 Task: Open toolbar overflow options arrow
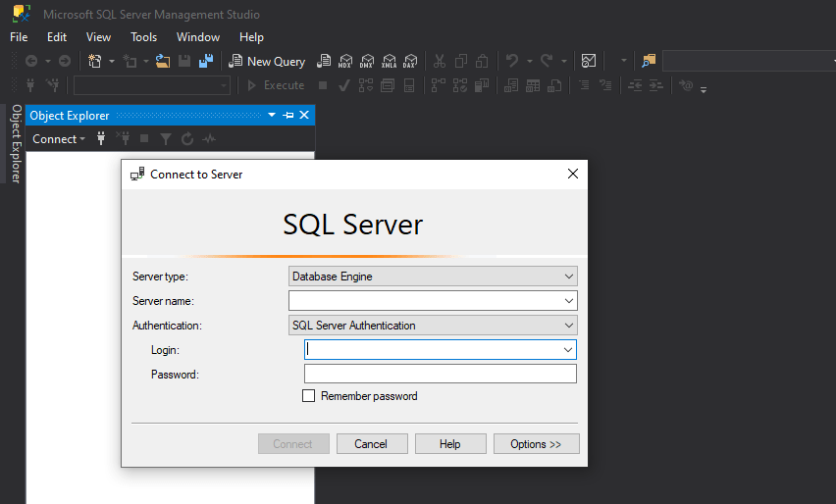coord(704,89)
